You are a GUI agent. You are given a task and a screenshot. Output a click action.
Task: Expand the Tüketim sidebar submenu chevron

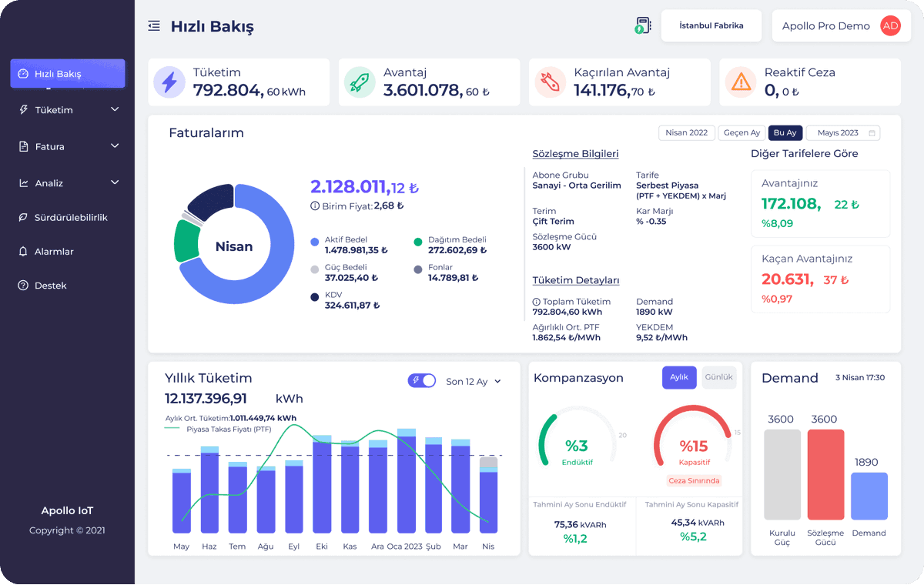(x=115, y=110)
